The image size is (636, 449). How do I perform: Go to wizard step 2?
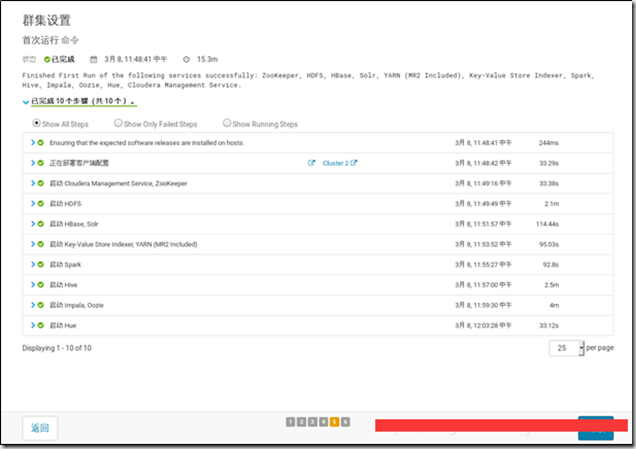coord(301,422)
